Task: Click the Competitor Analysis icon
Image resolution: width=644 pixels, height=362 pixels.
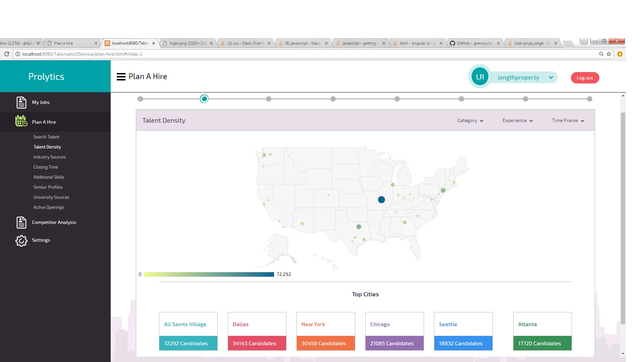Action: coord(21,223)
